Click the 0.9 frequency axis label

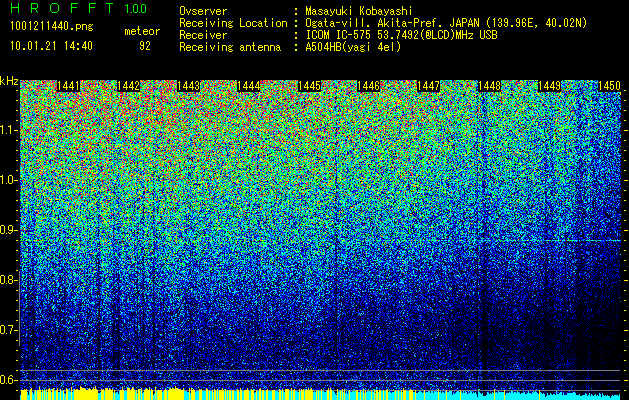point(9,230)
